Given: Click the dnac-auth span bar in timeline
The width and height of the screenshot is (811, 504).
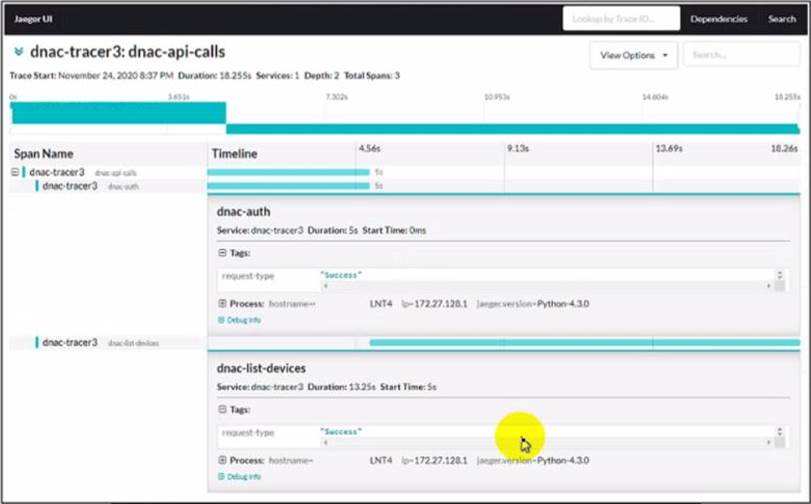Looking at the screenshot, I should (288, 186).
